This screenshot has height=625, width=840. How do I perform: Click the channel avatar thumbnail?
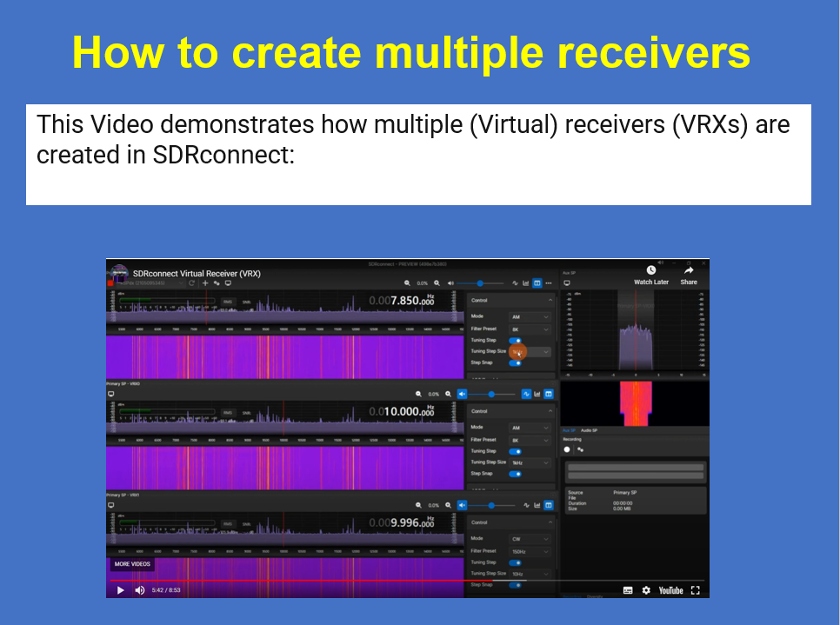tap(119, 273)
